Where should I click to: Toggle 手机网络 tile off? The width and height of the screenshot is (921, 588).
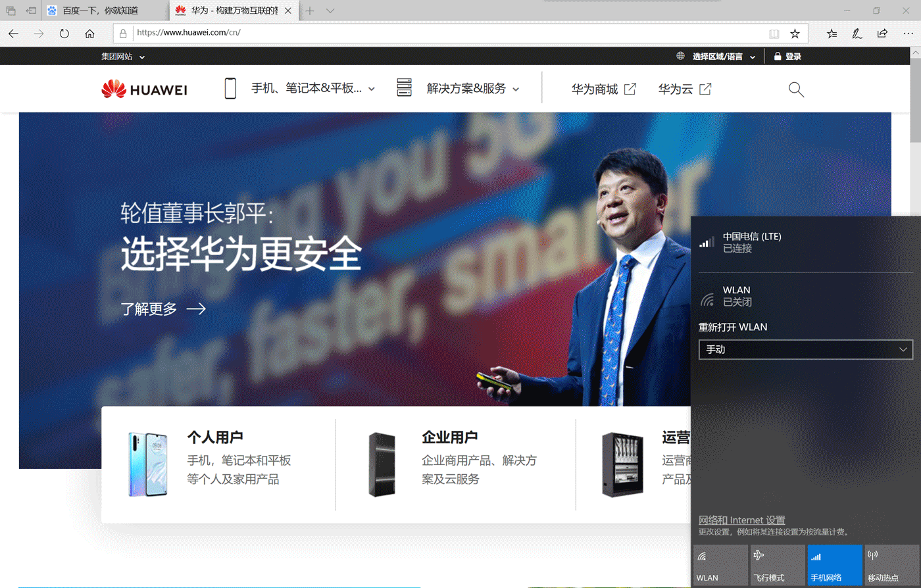click(x=835, y=565)
